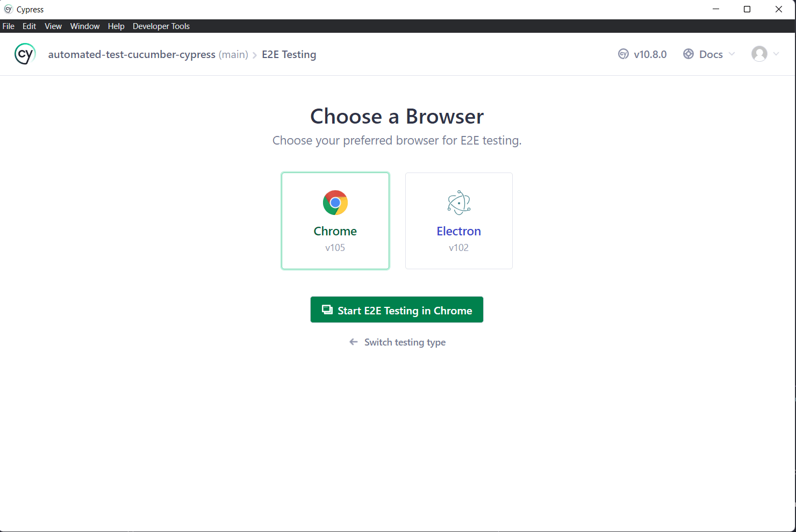The height and width of the screenshot is (532, 796).
Task: Open the user account dropdown chevron
Action: (776, 54)
